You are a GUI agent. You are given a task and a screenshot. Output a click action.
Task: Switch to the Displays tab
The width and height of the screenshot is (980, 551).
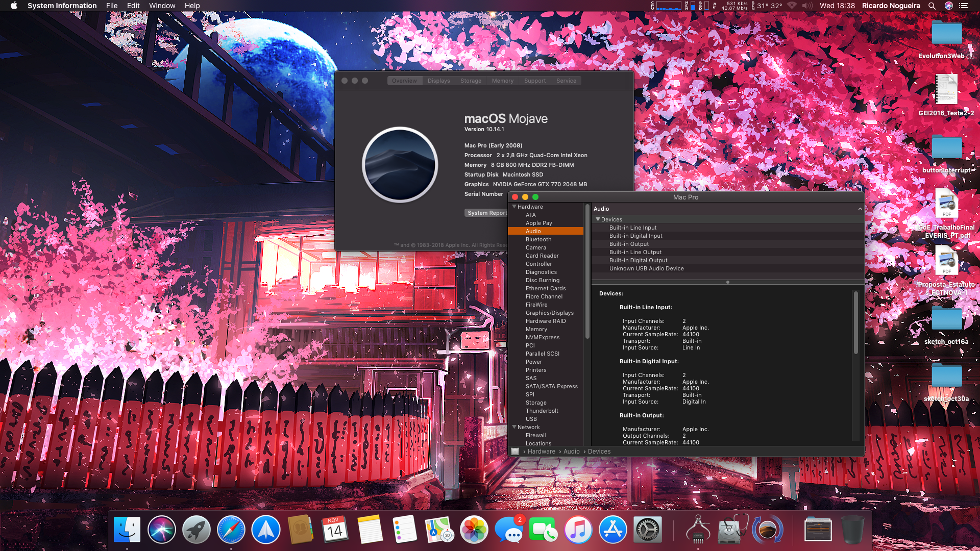tap(438, 81)
